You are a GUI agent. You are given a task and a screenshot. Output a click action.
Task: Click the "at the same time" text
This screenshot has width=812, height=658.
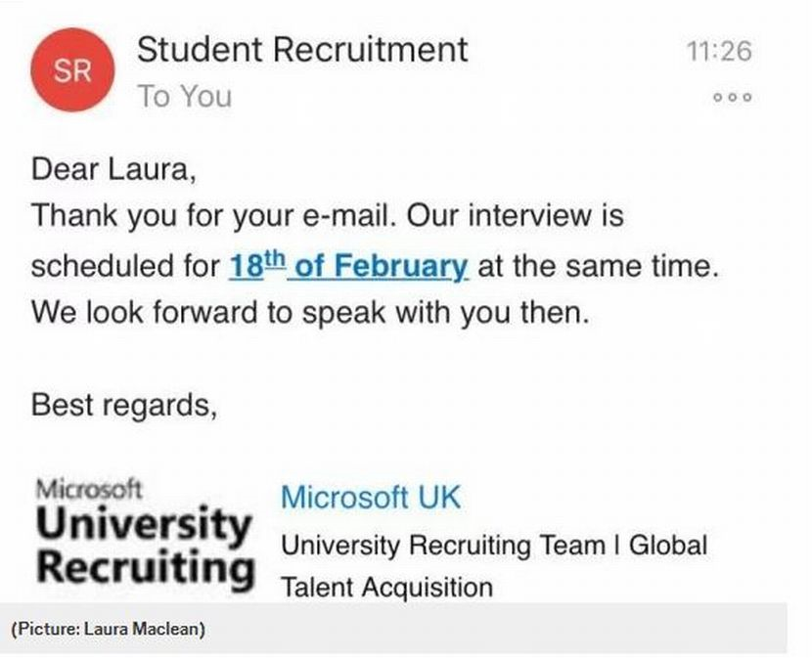[x=598, y=266]
